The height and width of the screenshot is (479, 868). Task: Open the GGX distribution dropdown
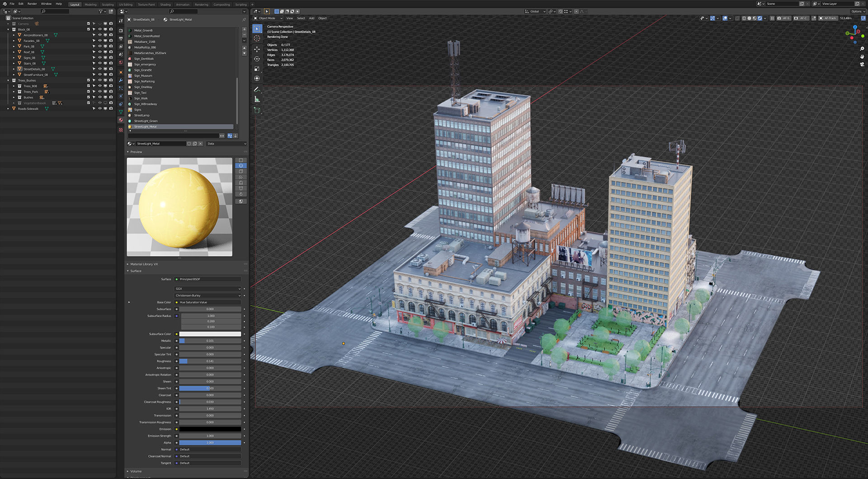point(208,289)
